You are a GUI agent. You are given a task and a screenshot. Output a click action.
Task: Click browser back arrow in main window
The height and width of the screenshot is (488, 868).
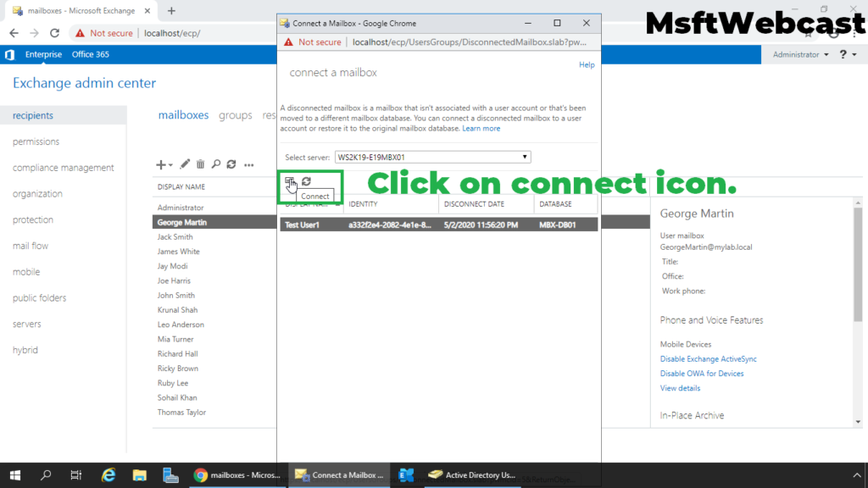pyautogui.click(x=14, y=33)
